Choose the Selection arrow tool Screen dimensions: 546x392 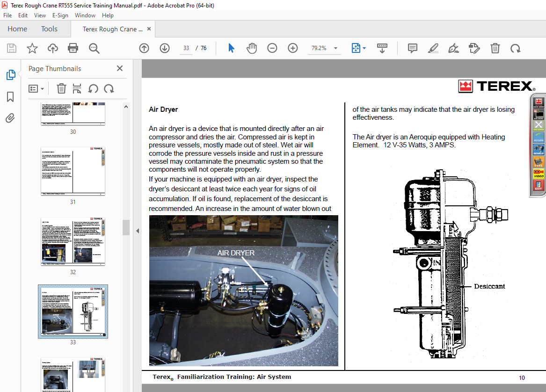pyautogui.click(x=231, y=48)
